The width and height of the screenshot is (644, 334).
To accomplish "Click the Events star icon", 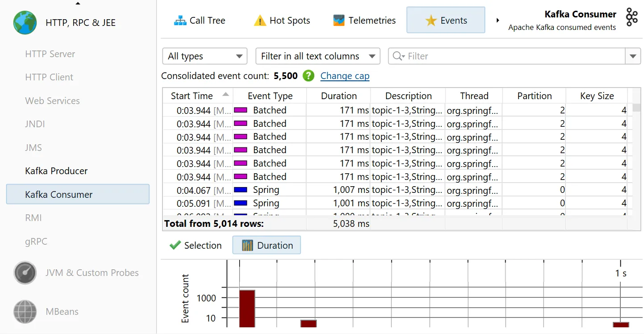I will pos(431,21).
